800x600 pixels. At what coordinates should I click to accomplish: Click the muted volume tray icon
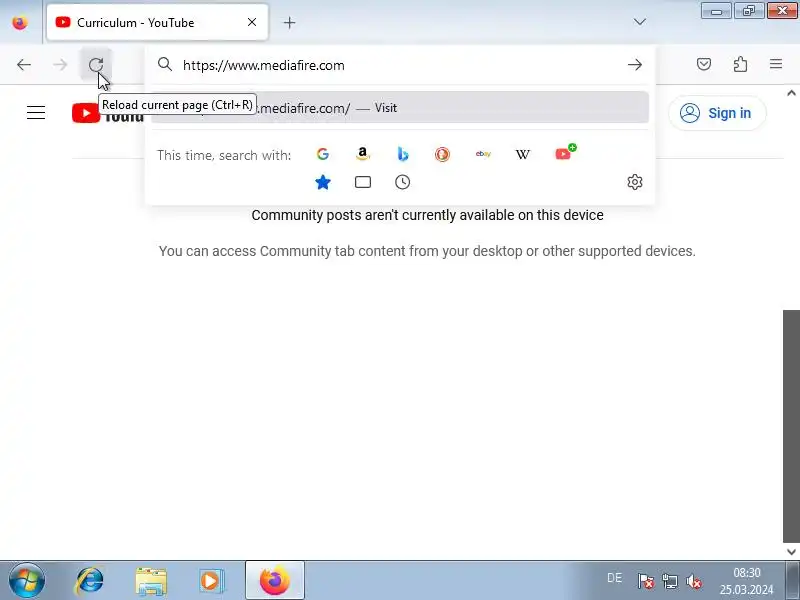click(694, 581)
